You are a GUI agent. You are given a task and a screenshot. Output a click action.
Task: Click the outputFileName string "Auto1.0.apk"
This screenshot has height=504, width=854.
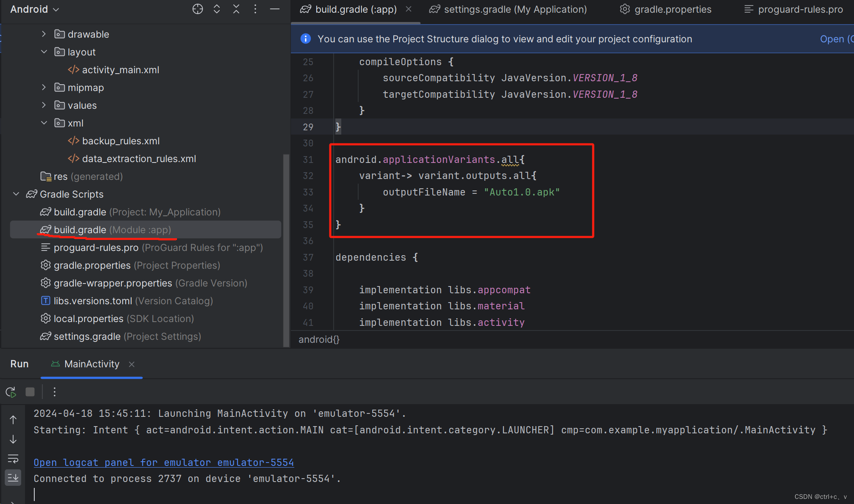pos(522,192)
